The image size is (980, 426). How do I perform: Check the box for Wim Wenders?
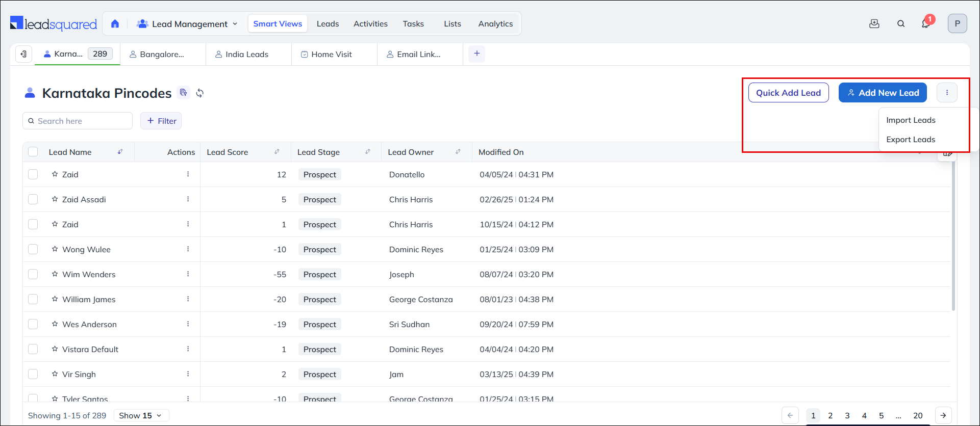pyautogui.click(x=33, y=274)
